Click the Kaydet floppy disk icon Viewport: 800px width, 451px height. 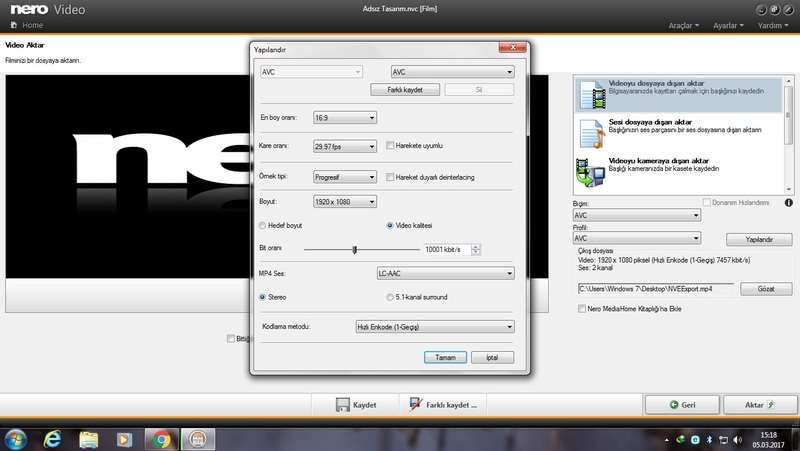click(342, 405)
